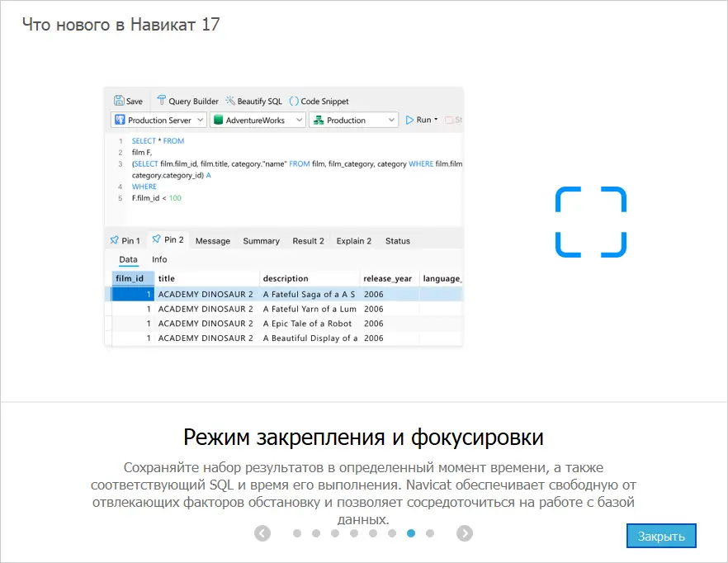This screenshot has height=563, width=728.
Task: Open the Production Server connection dropdown
Action: [158, 120]
